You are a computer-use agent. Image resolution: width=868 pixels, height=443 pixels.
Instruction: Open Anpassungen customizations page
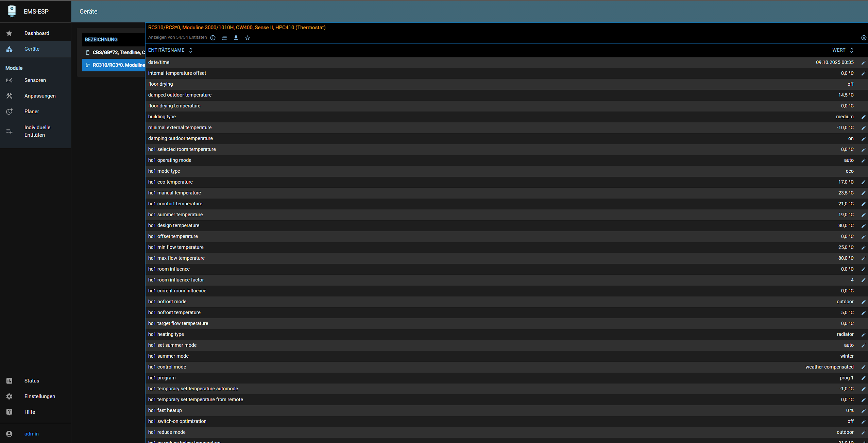pyautogui.click(x=36, y=96)
